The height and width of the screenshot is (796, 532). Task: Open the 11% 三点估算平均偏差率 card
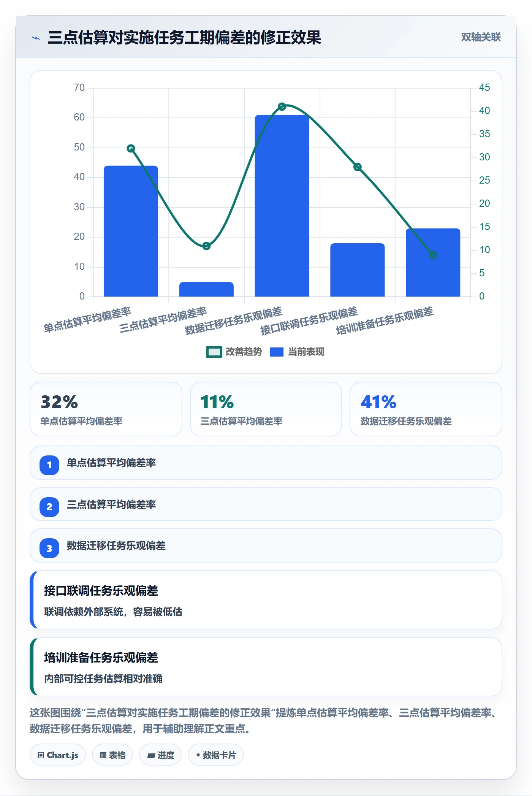point(266,409)
